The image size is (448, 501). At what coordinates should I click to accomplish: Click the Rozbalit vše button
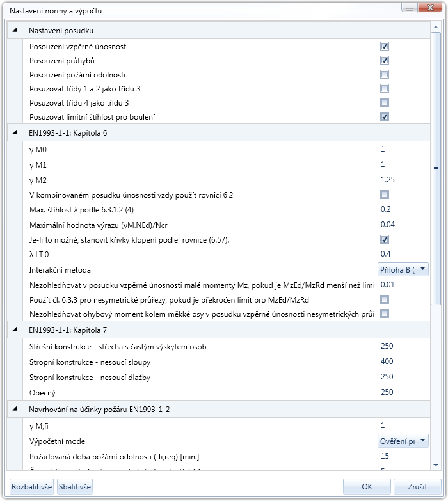[31, 487]
